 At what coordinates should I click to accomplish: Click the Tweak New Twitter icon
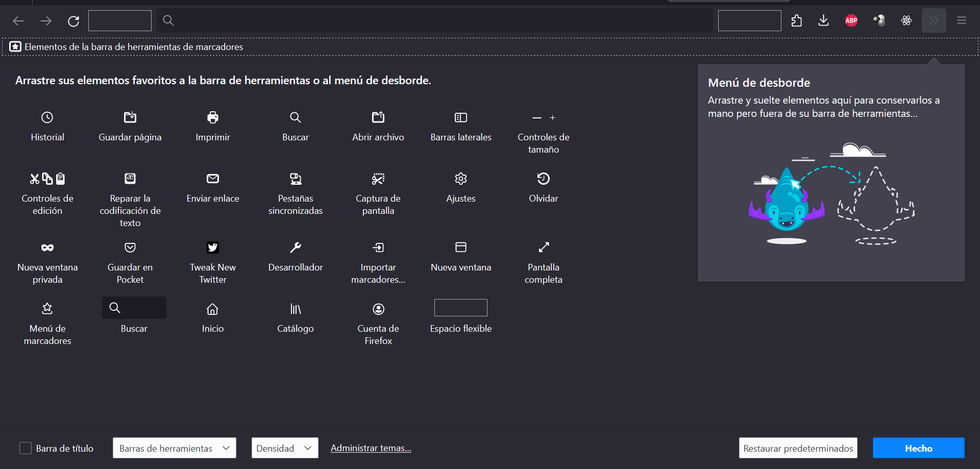click(x=213, y=248)
